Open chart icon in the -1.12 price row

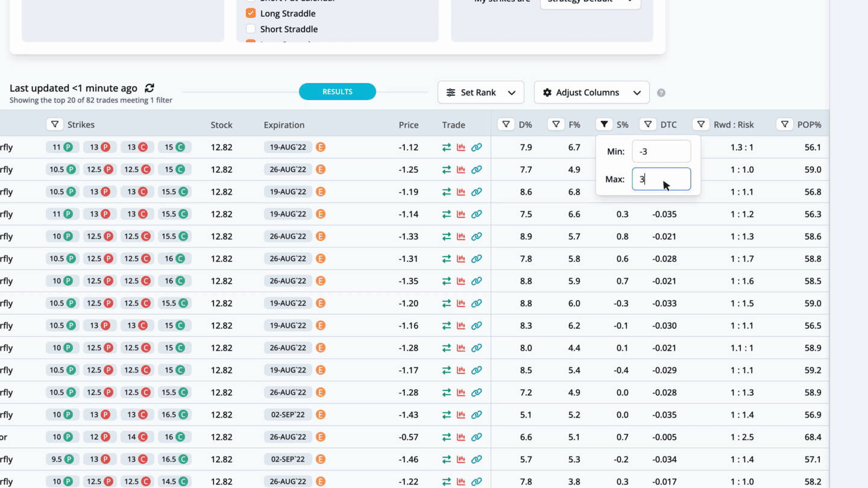click(461, 148)
